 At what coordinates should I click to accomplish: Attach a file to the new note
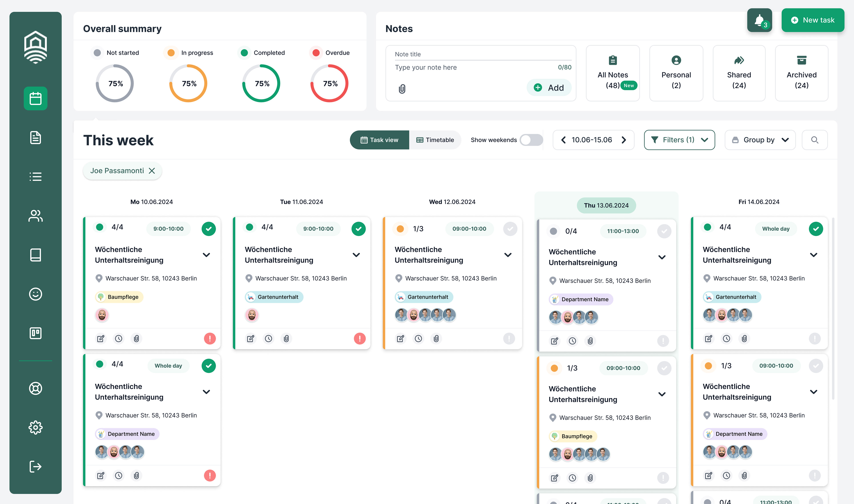[402, 89]
